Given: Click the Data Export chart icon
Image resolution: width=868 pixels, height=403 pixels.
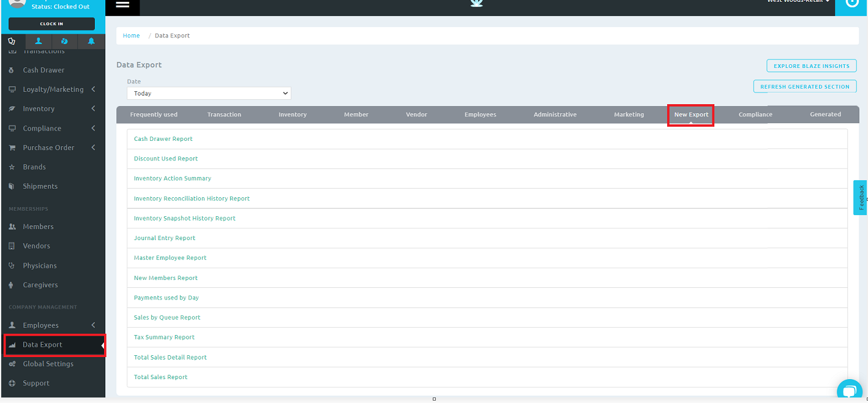Looking at the screenshot, I should [12, 345].
